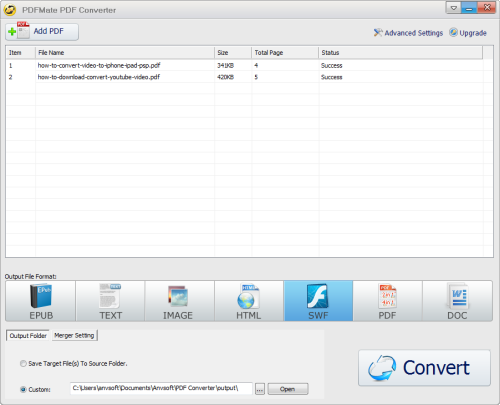Choose the Custom output folder option
Viewport: 500px width, 405px height.
35,389
